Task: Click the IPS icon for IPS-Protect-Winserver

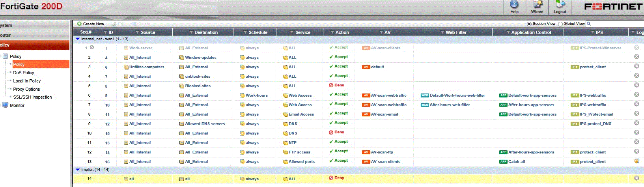Action: tap(575, 48)
